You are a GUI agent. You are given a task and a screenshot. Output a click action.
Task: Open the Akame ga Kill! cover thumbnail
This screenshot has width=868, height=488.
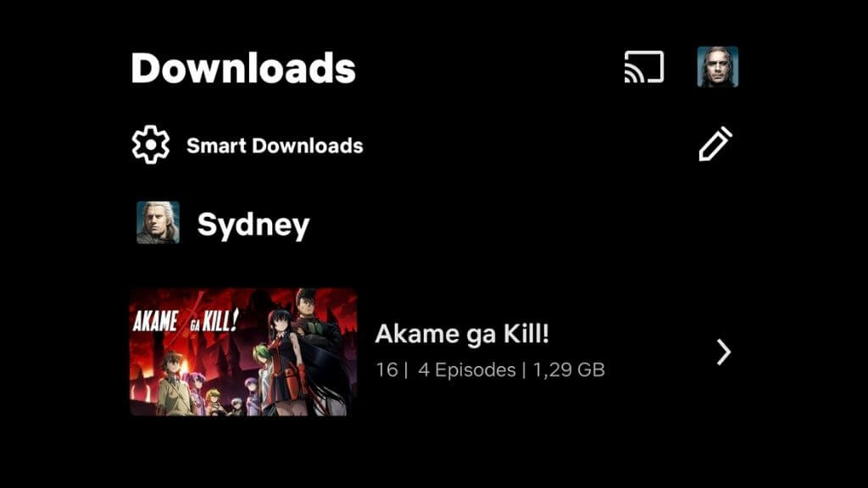[243, 352]
